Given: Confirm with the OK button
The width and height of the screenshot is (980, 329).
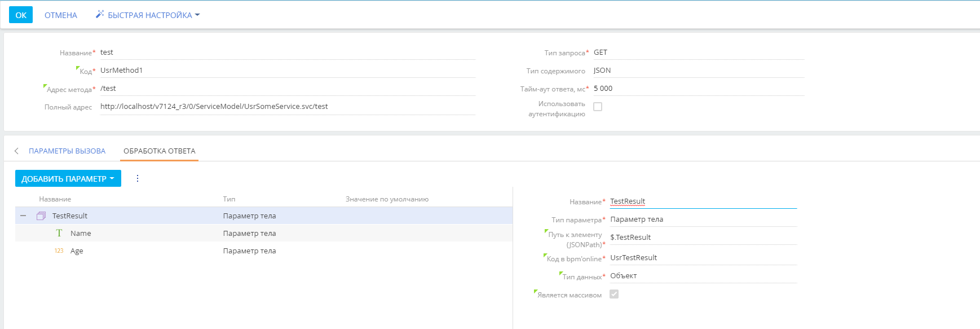Looking at the screenshot, I should (21, 15).
